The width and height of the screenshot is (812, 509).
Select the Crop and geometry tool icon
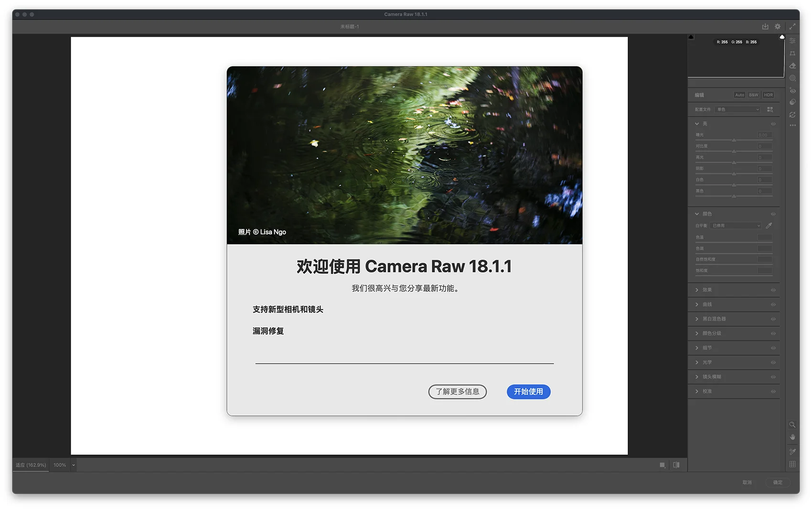click(x=792, y=54)
